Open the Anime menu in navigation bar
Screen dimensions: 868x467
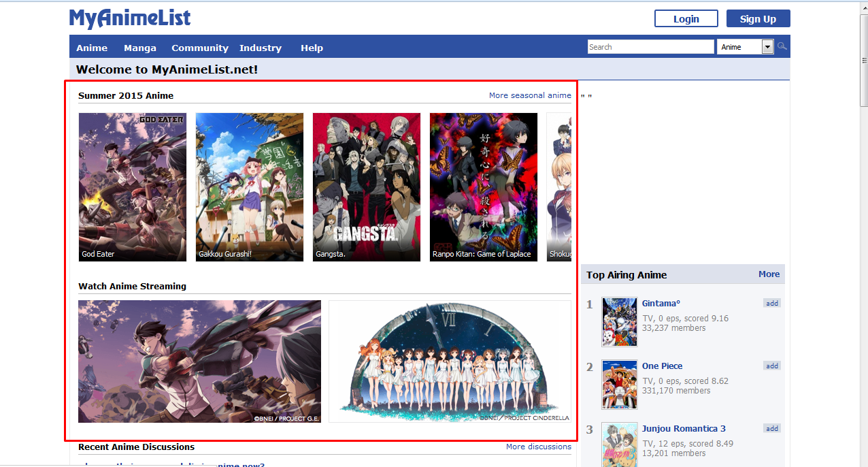[92, 48]
